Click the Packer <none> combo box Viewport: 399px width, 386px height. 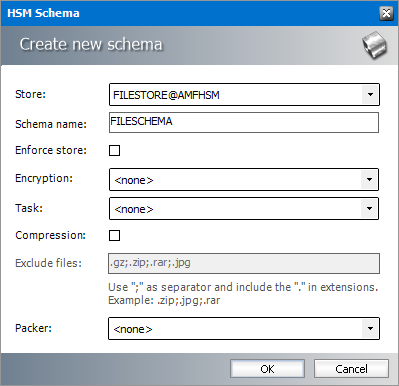[x=244, y=329]
